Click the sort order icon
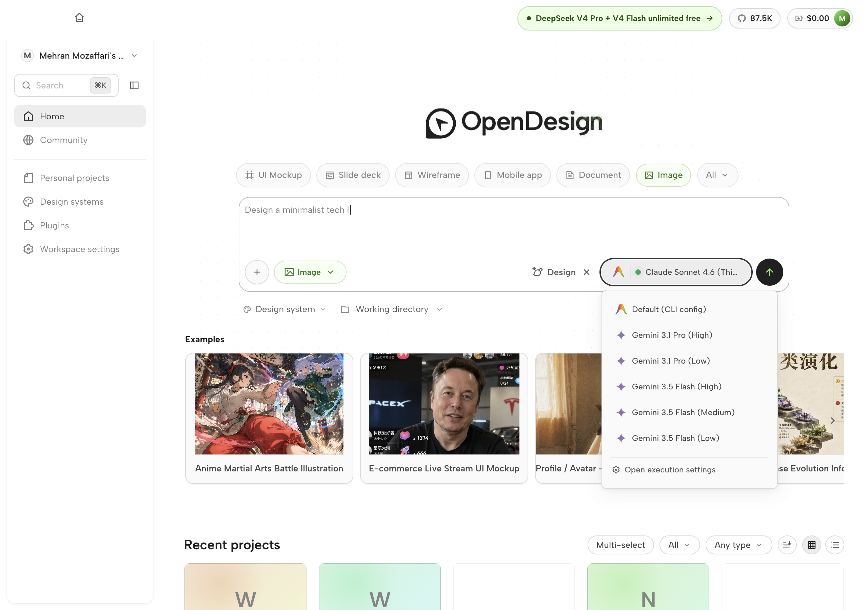The image size is (868, 610). coord(787,545)
